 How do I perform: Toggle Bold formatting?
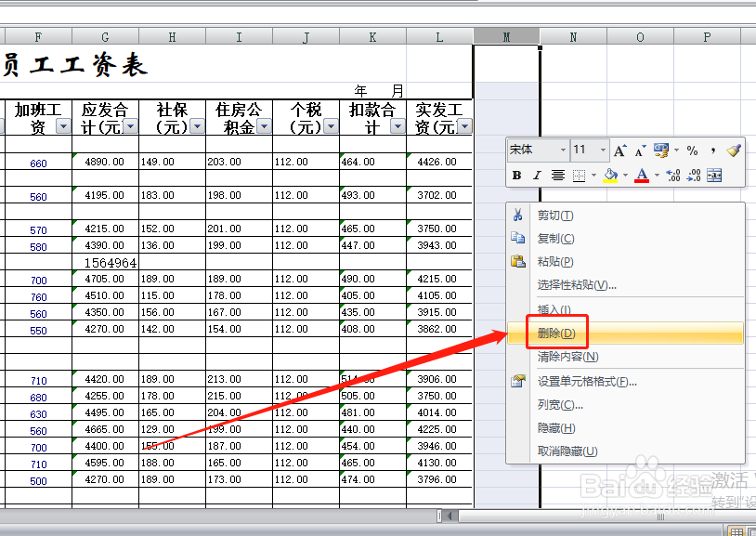515,174
